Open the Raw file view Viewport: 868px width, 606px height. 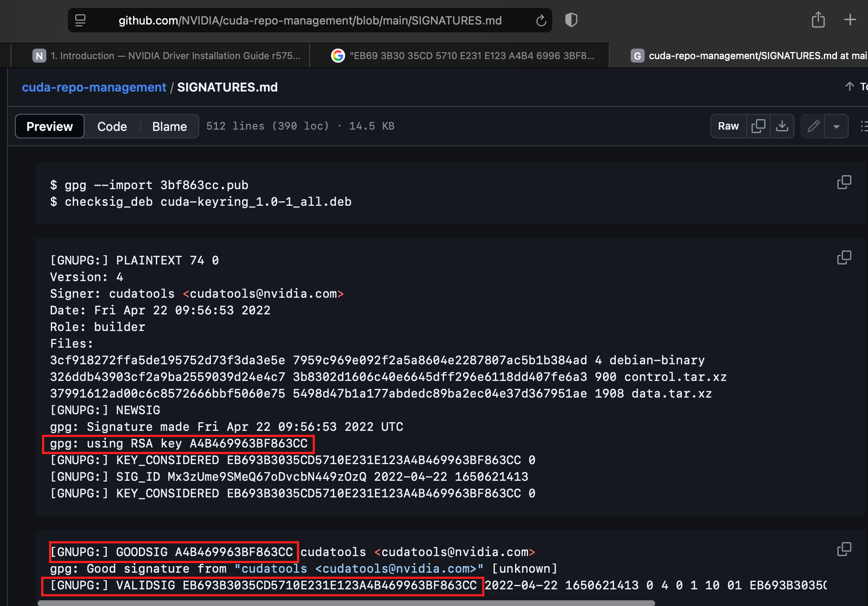pyautogui.click(x=728, y=126)
